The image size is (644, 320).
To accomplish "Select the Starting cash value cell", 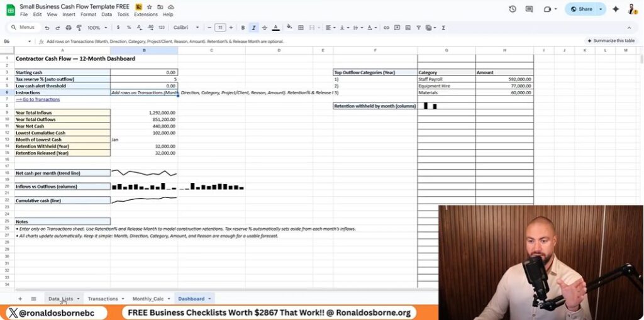I will point(144,72).
